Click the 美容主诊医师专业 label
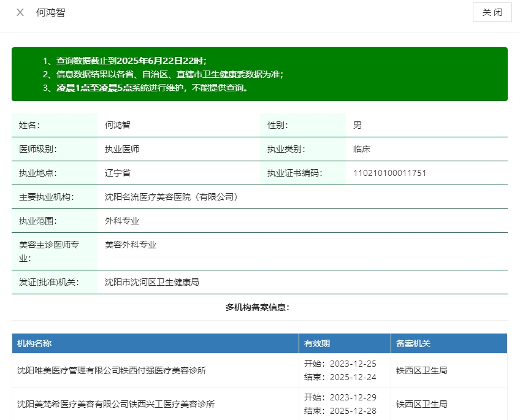This screenshot has height=420, width=520. (49, 251)
